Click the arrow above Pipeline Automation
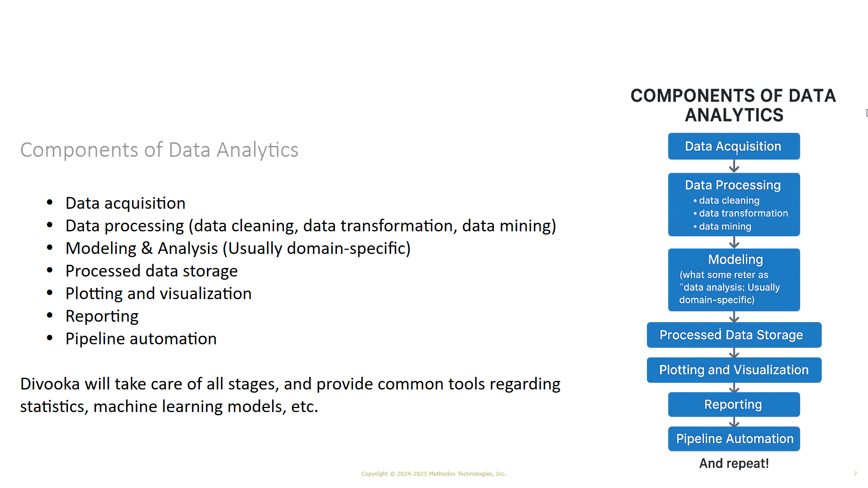 tap(734, 422)
